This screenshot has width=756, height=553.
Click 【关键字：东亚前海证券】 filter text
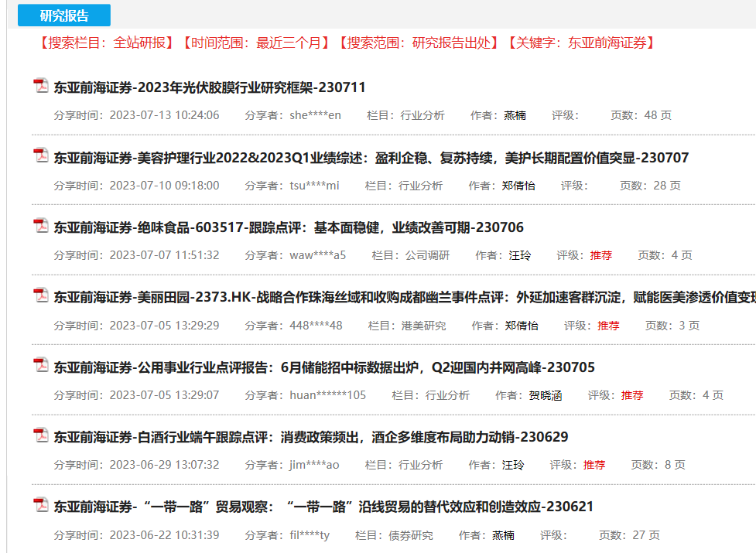[581, 43]
